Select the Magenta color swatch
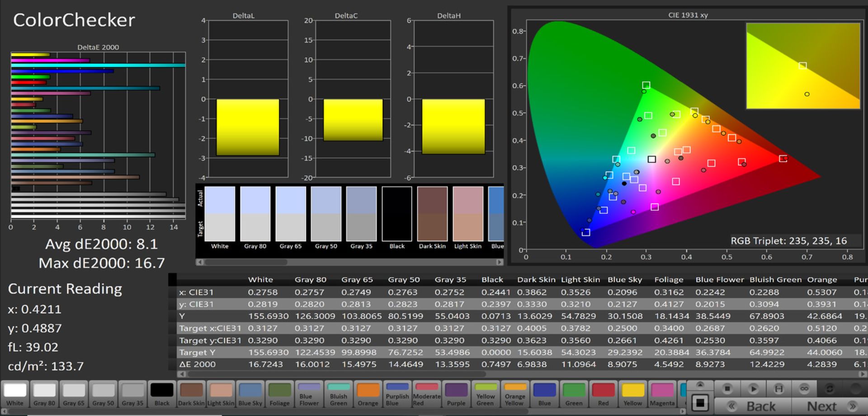868x416 pixels. (662, 394)
